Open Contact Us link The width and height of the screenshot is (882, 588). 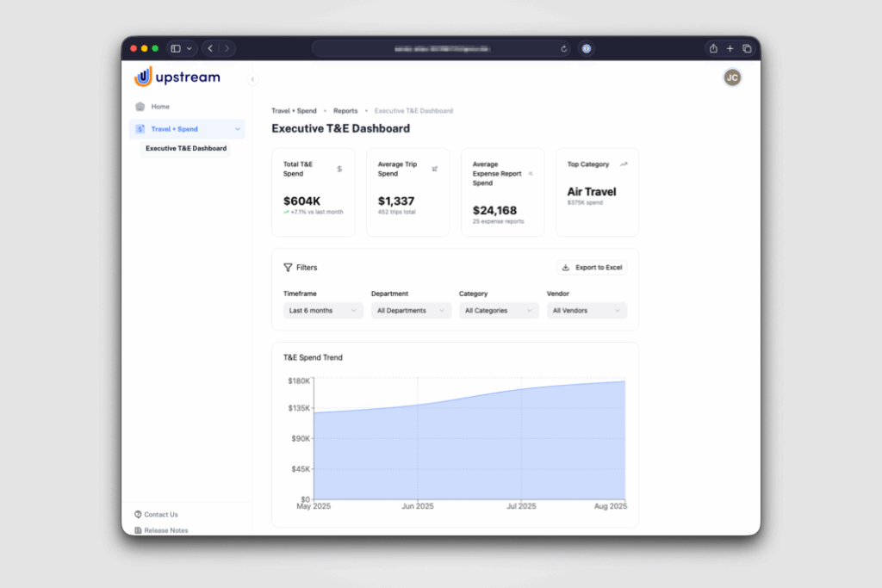tap(161, 514)
